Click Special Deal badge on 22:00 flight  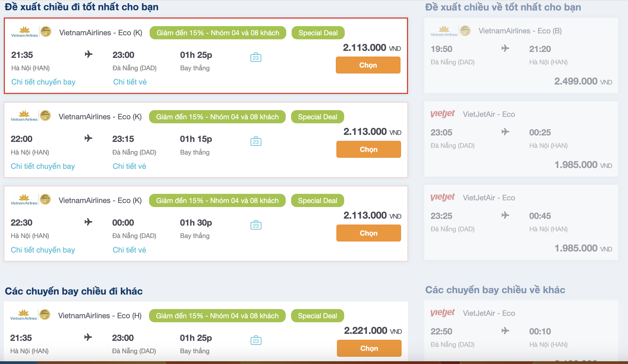coord(317,117)
